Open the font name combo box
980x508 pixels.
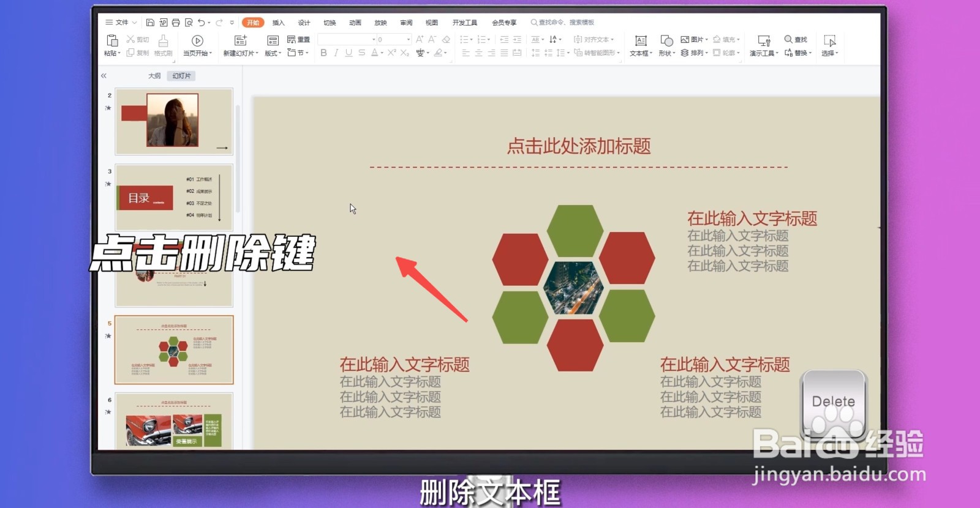click(x=347, y=39)
